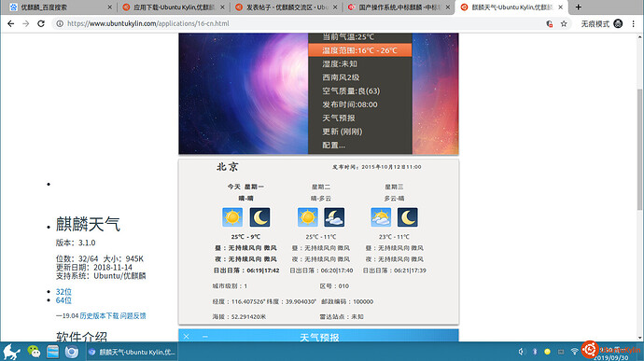Open the file manager taskbar icon
The height and width of the screenshot is (361, 644).
point(52,352)
